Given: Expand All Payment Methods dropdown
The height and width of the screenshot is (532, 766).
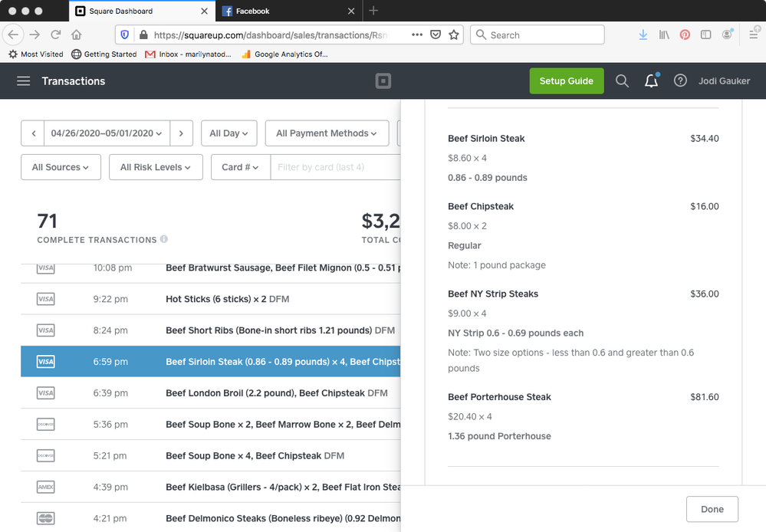Looking at the screenshot, I should click(x=326, y=133).
